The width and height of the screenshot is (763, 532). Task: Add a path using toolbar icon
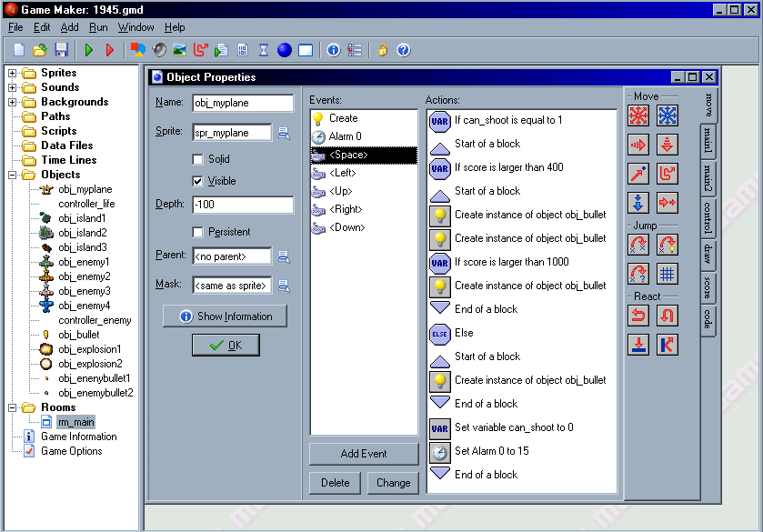pyautogui.click(x=200, y=50)
